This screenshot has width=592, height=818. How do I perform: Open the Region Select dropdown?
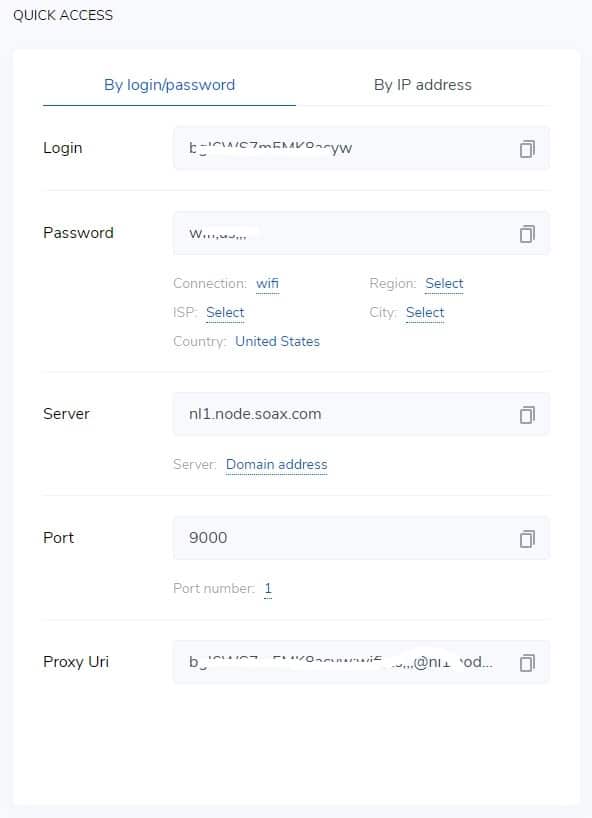coord(444,284)
